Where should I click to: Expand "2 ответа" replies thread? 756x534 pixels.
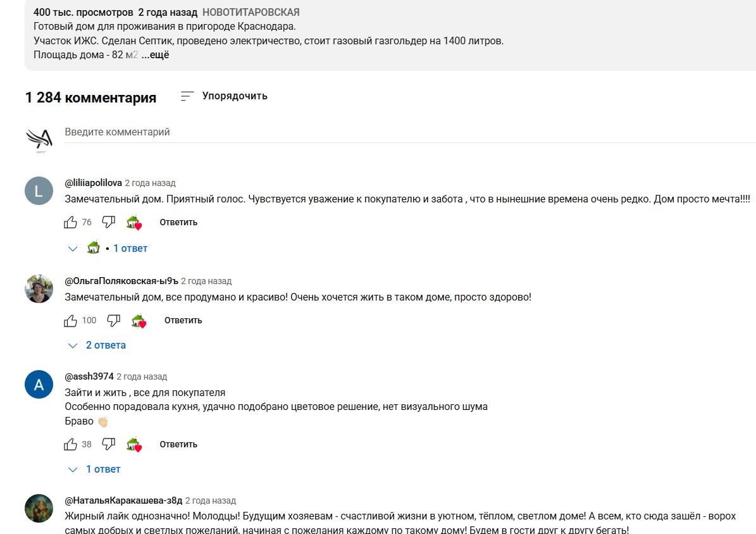[105, 345]
